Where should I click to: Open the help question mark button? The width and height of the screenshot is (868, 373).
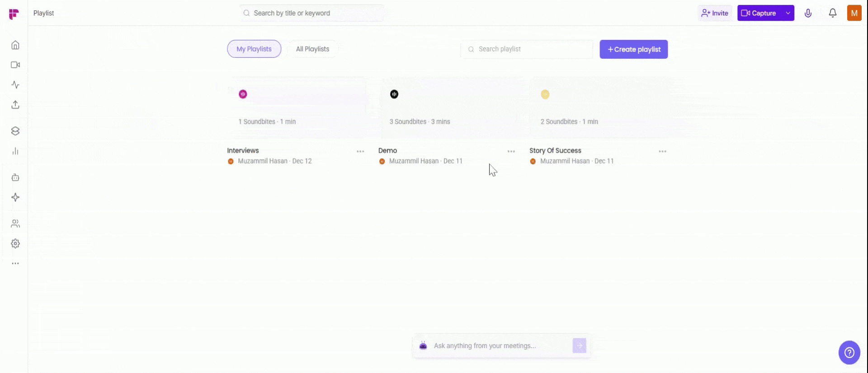(849, 352)
